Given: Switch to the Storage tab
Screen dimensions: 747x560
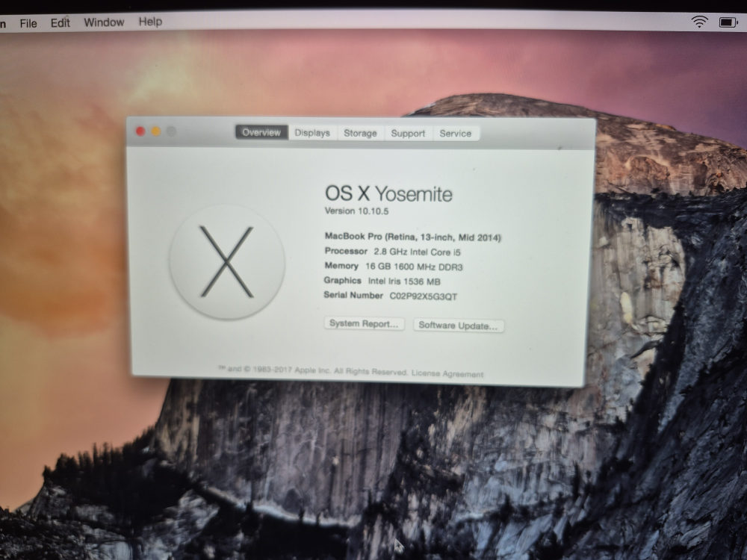Looking at the screenshot, I should click(x=360, y=134).
